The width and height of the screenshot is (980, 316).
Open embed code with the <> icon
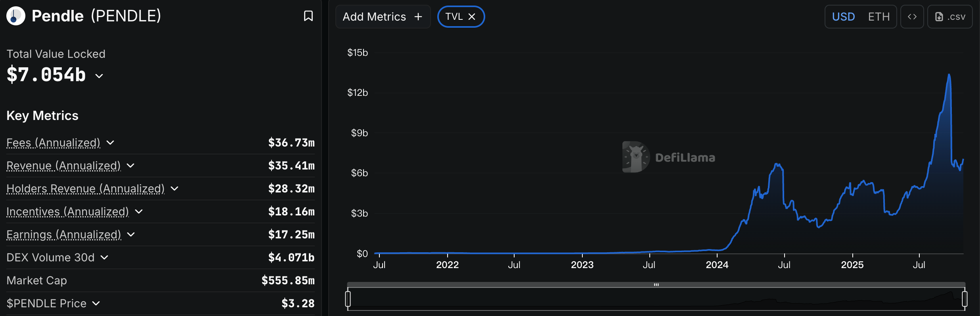[x=913, y=16]
